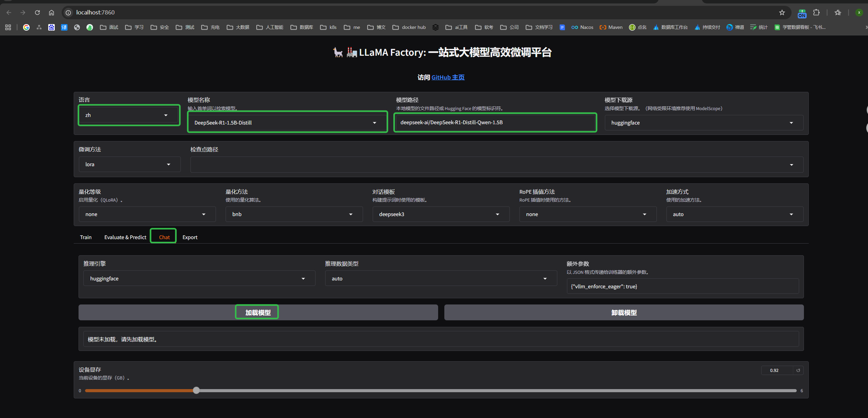Click the 模型未加载,请先加载模型。 status text

(123, 339)
